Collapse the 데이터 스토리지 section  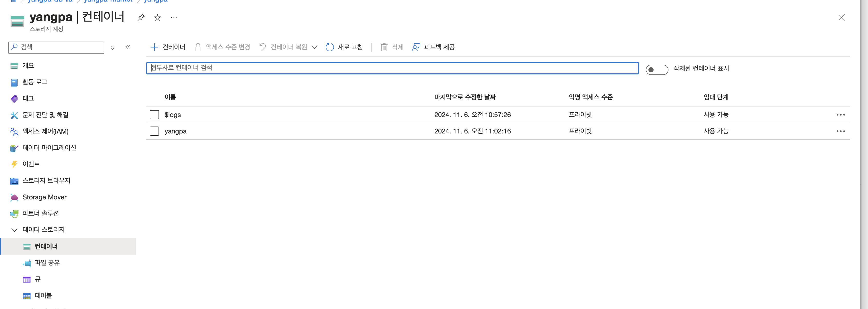point(14,230)
